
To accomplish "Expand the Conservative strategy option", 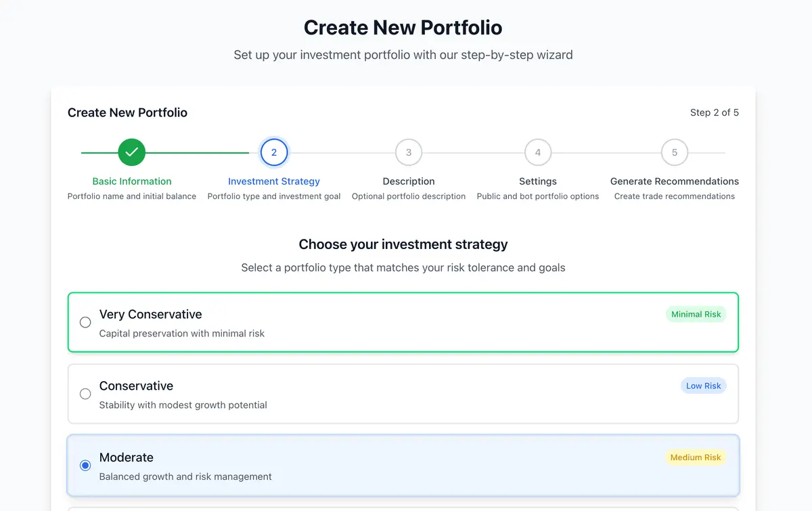I will [403, 393].
